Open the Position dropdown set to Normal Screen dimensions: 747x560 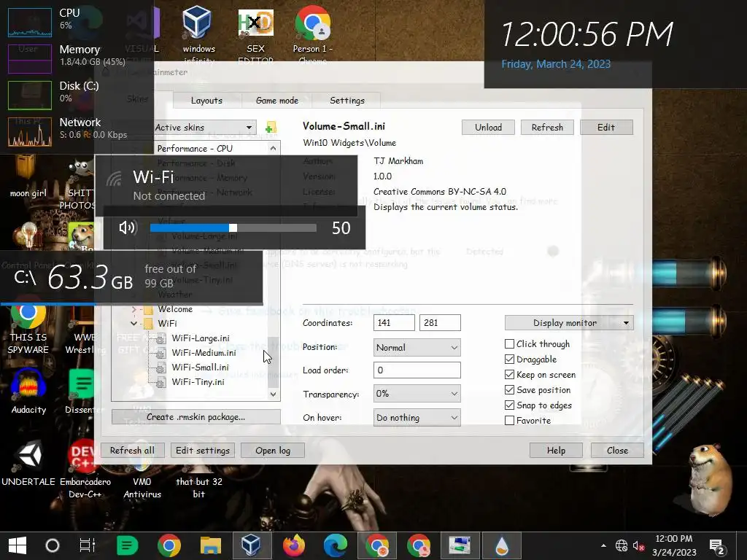[417, 348]
